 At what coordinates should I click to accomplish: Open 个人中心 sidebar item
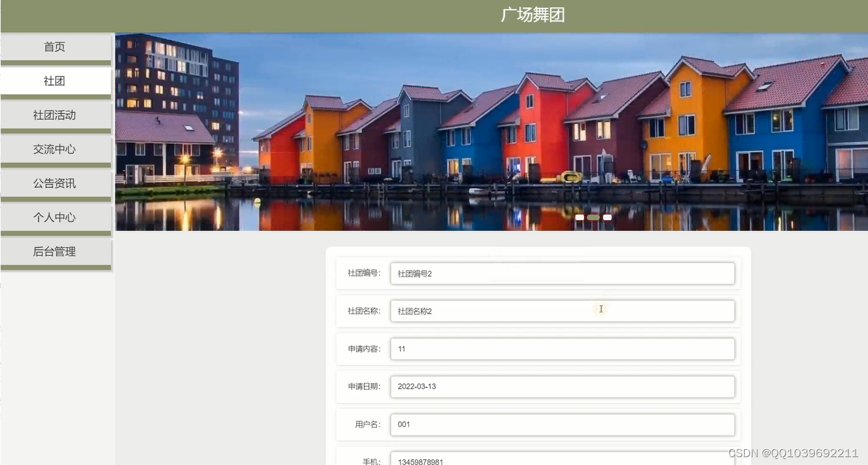[55, 217]
